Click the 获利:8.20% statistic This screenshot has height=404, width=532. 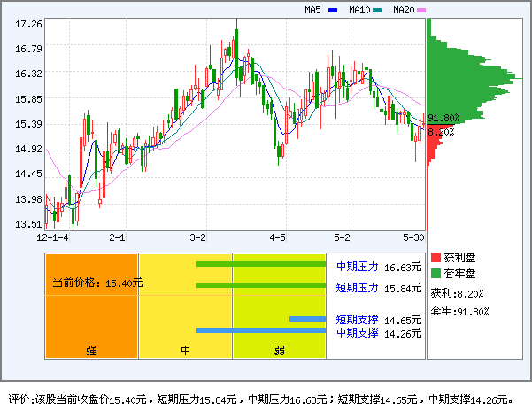[x=457, y=293]
